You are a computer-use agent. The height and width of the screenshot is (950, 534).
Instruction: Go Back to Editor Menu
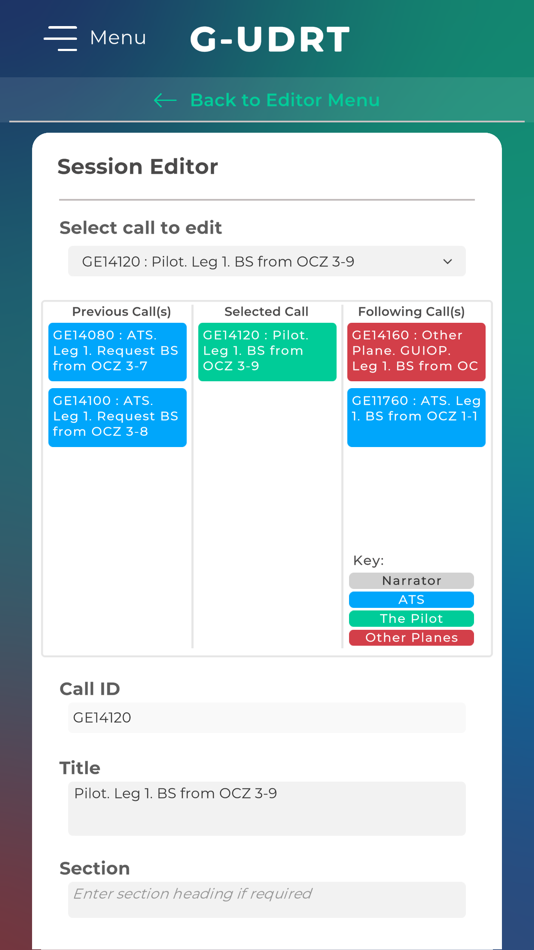(285, 100)
